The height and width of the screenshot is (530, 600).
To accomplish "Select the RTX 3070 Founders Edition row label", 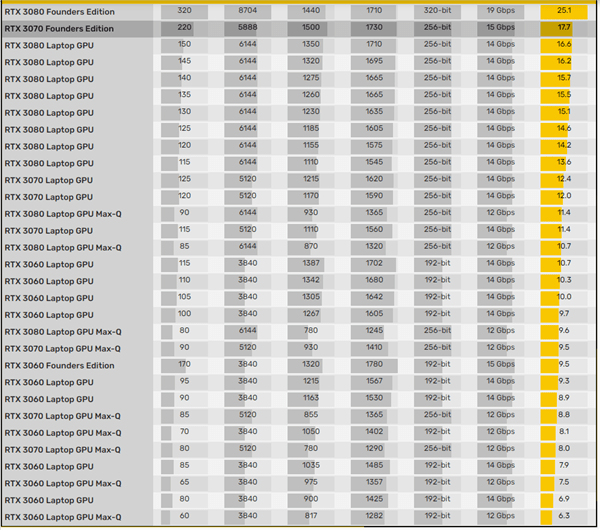I will [x=59, y=29].
